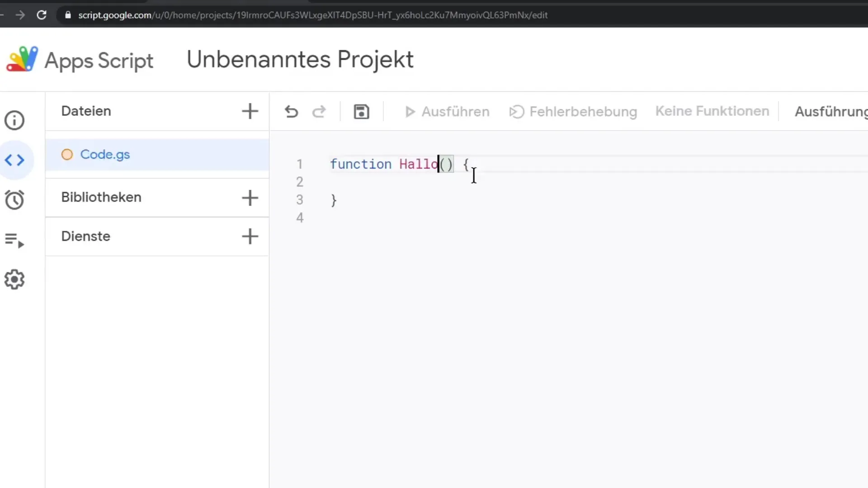Open the project Overview info icon
This screenshot has height=488, width=868.
[14, 120]
